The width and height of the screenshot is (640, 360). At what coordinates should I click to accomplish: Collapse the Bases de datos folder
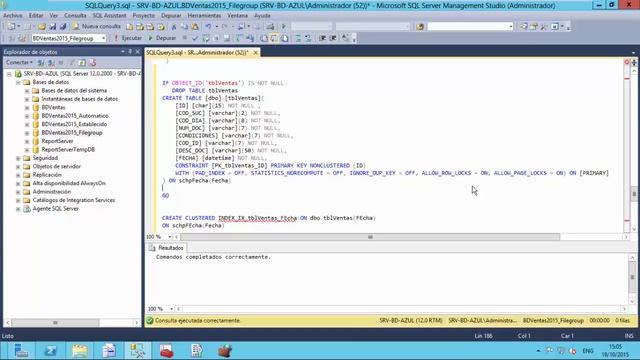pyautogui.click(x=18, y=82)
